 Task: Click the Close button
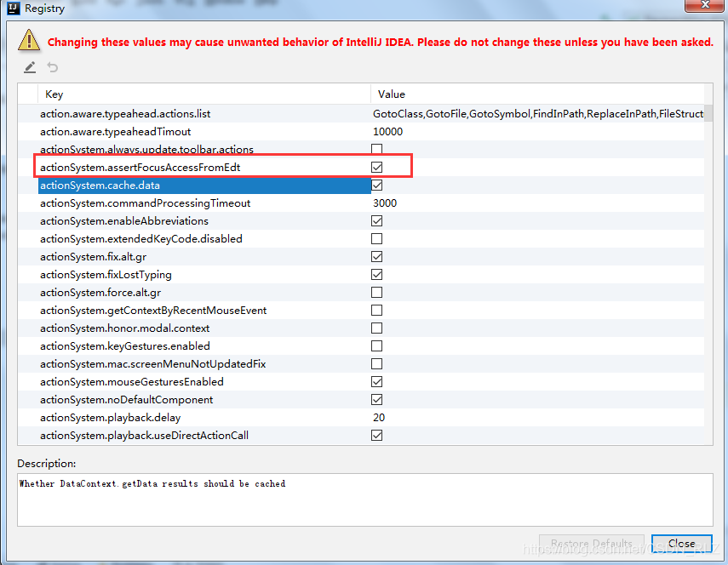click(681, 544)
